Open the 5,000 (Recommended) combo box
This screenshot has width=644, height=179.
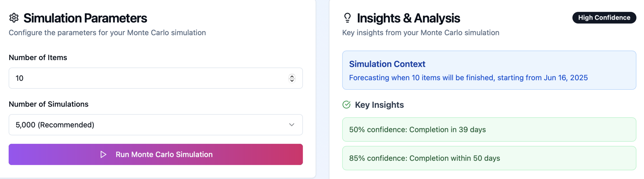(x=155, y=125)
